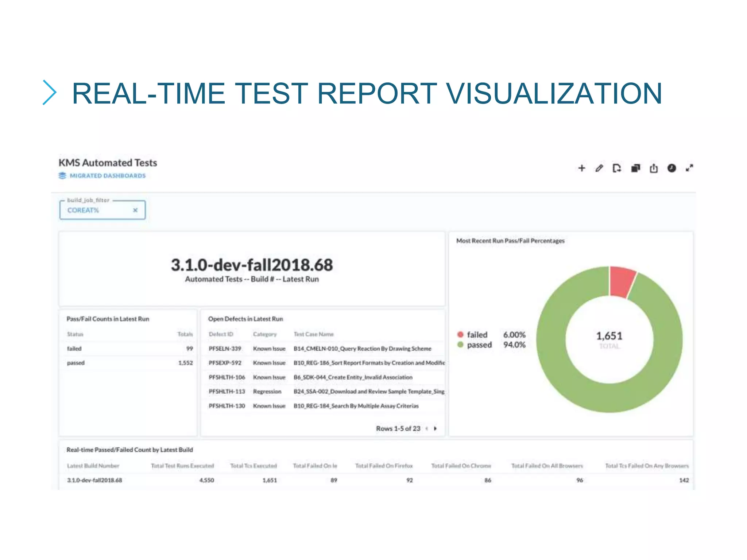Click Real-time Passed/Failed Count by Latest Build title

130,450
